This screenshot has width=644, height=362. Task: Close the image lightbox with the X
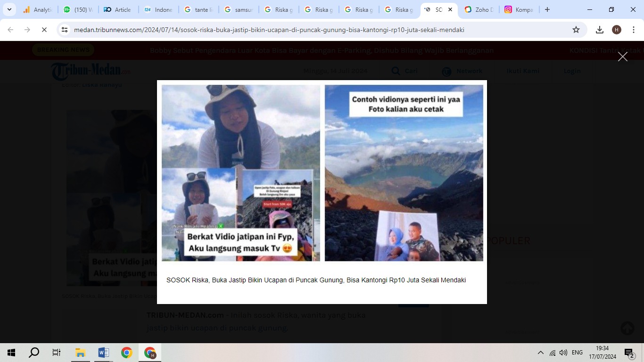coord(622,57)
